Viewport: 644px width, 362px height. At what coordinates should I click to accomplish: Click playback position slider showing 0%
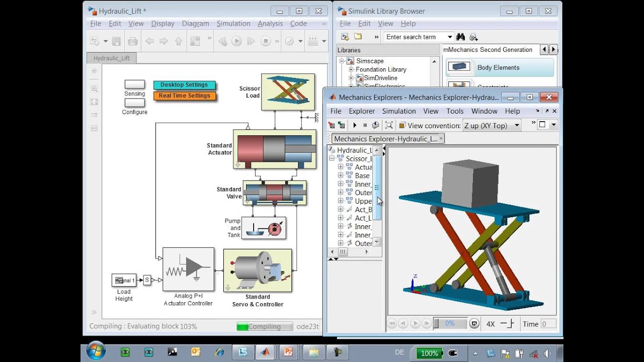pyautogui.click(x=450, y=324)
